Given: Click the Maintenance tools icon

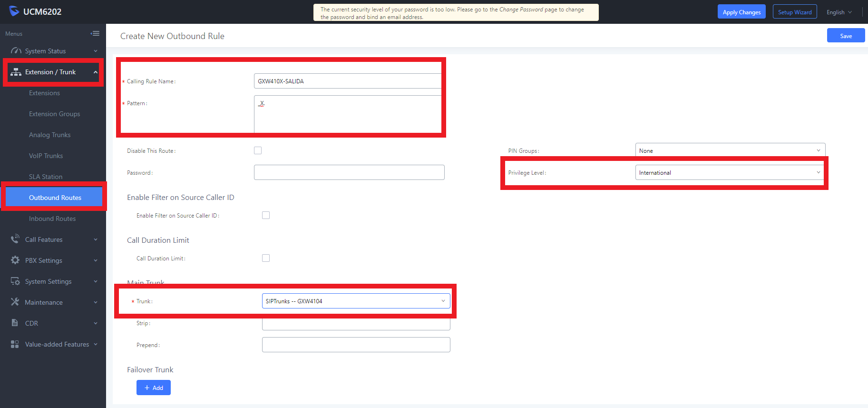Looking at the screenshot, I should point(15,302).
